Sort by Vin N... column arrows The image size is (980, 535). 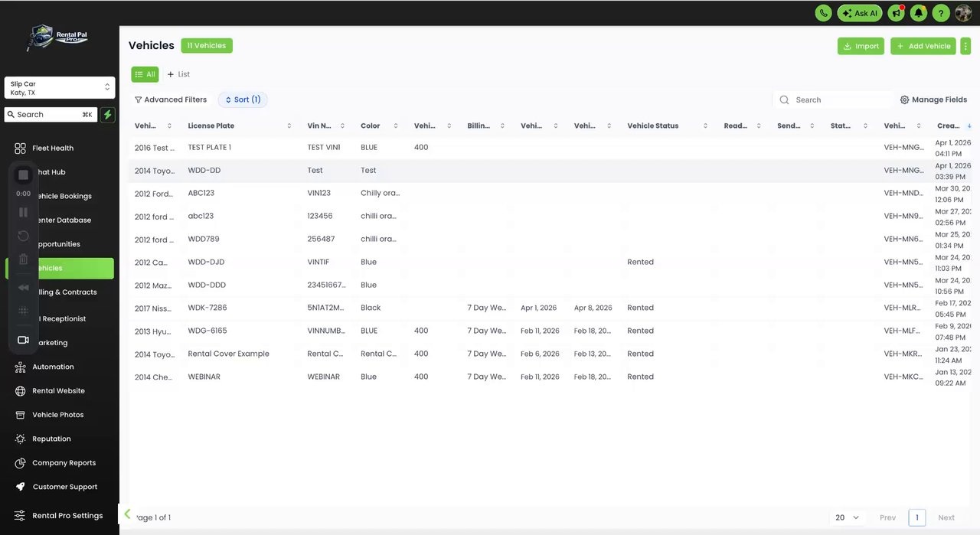(342, 126)
